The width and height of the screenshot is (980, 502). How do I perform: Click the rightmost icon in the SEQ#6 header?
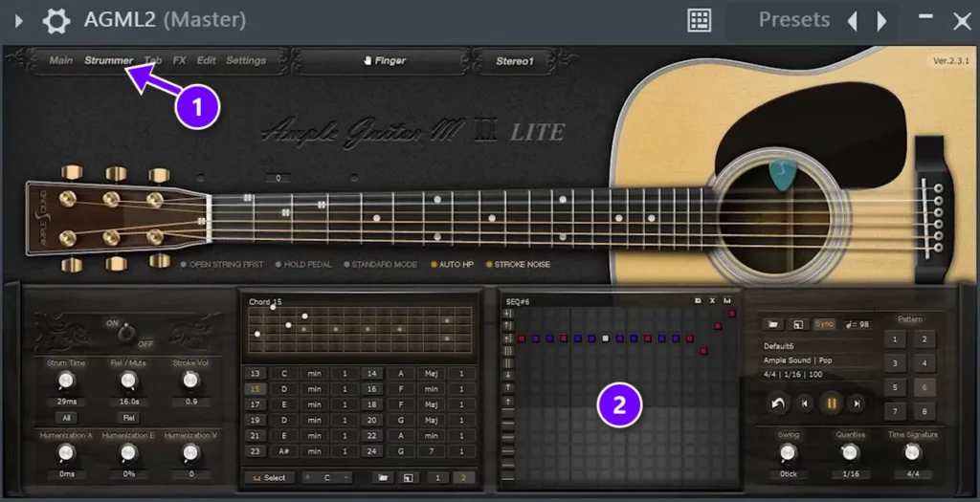point(727,301)
